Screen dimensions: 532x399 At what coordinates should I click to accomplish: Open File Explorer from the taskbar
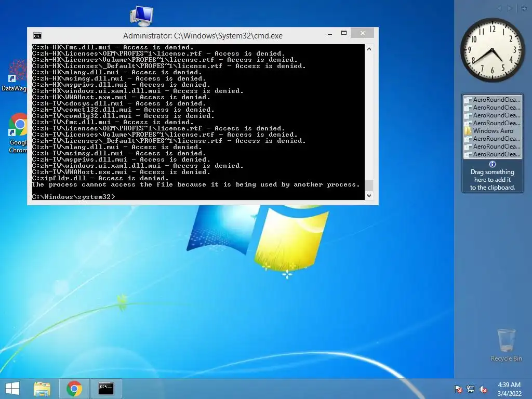click(x=42, y=389)
